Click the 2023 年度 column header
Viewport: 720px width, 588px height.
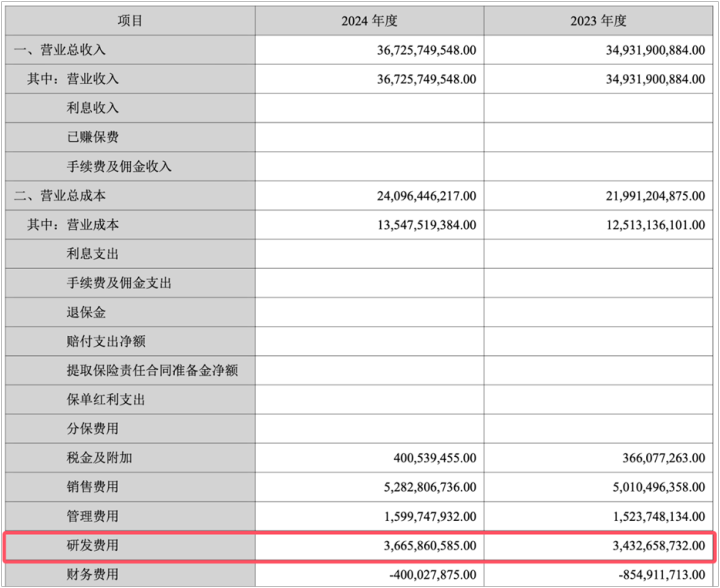point(598,21)
